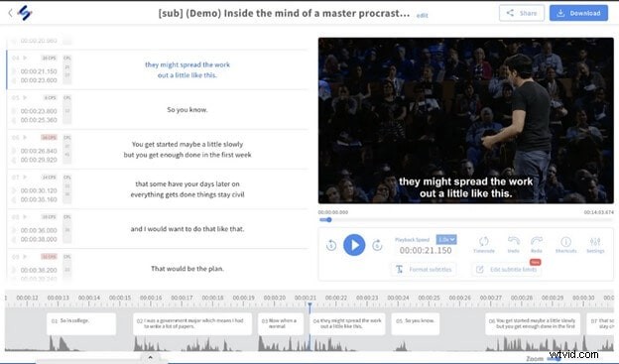619x364 pixels.
Task: Play subtitle 06 using its small play arrow
Action: point(25,138)
